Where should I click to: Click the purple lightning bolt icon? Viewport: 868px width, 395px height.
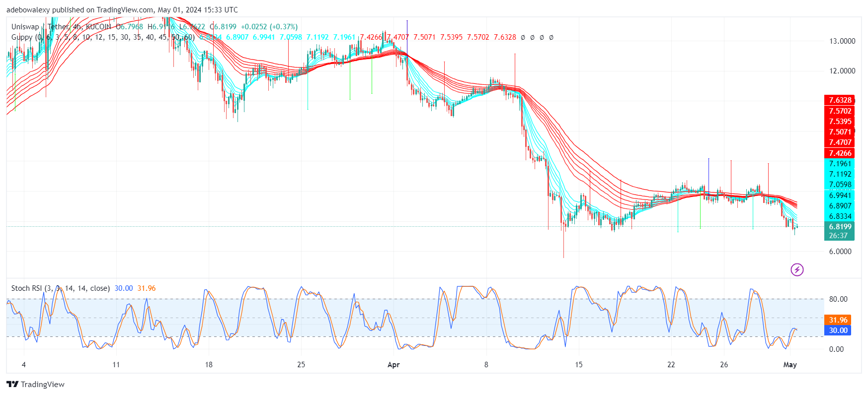[x=797, y=269]
